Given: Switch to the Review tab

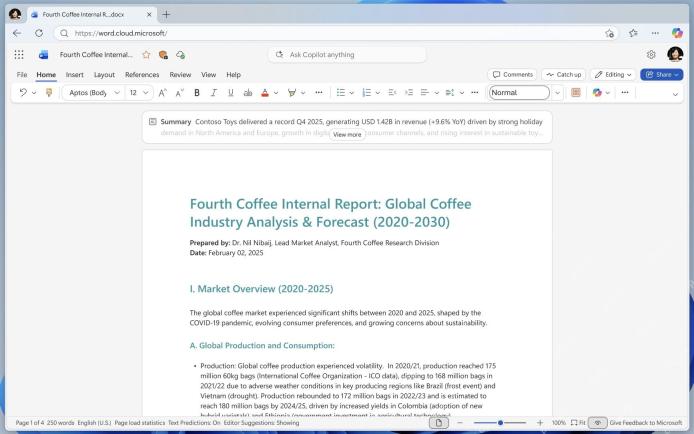Looking at the screenshot, I should [x=180, y=75].
